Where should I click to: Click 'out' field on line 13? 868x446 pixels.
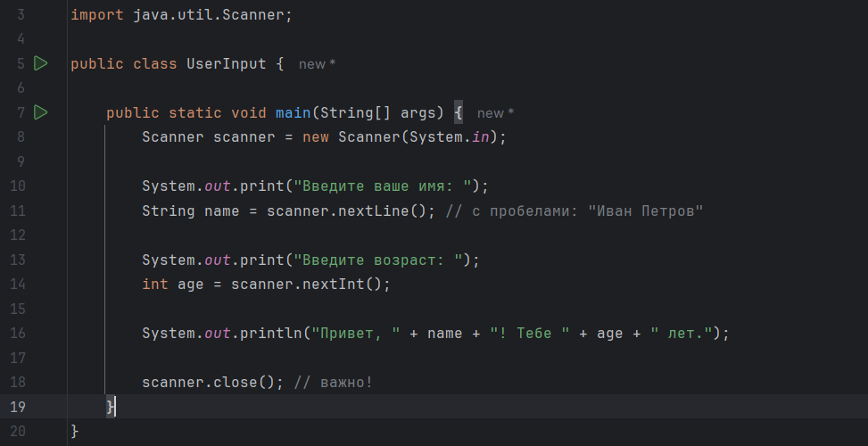click(x=218, y=260)
